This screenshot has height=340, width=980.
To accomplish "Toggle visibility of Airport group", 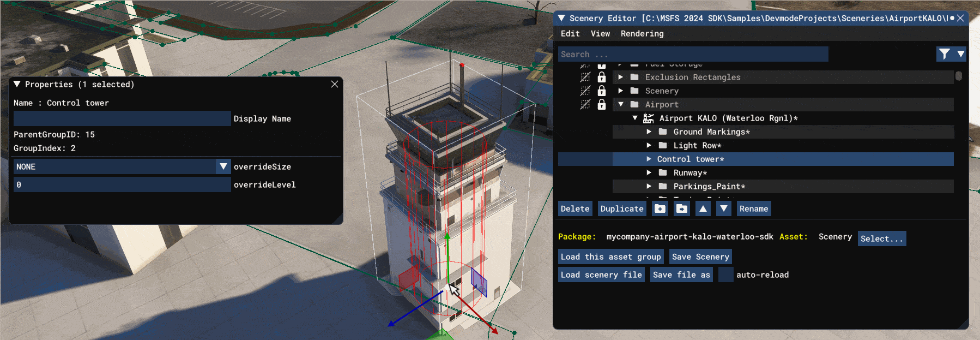I will point(585,104).
